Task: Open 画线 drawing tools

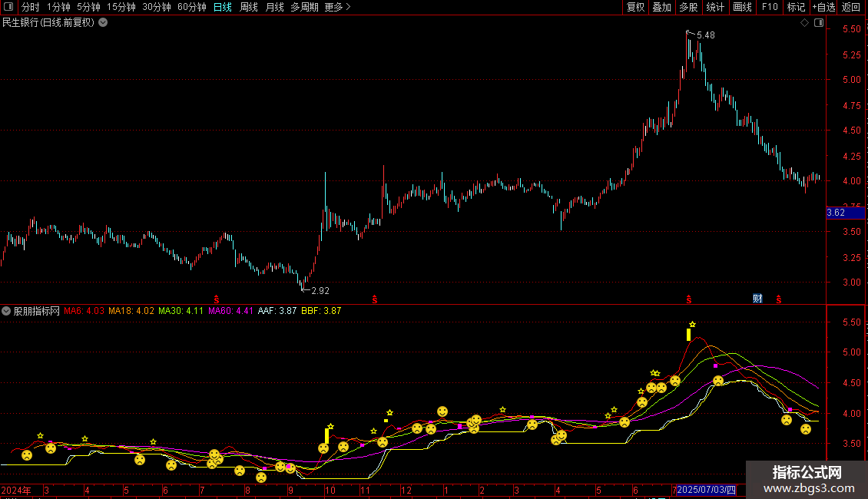Action: tap(742, 7)
